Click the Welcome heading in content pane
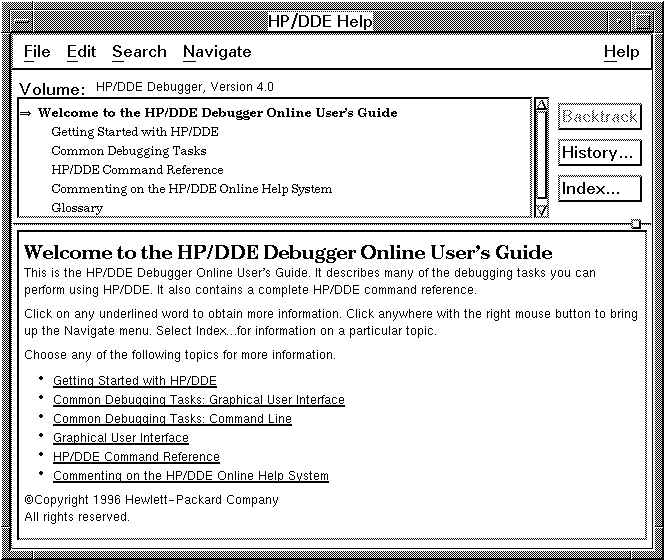 point(288,252)
